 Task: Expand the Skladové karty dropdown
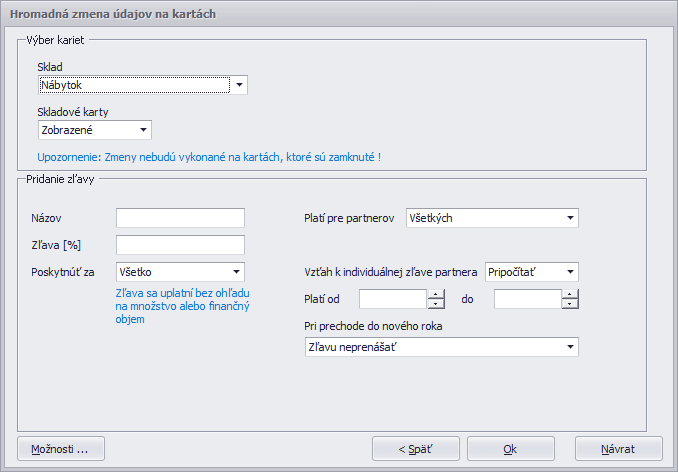click(x=95, y=130)
